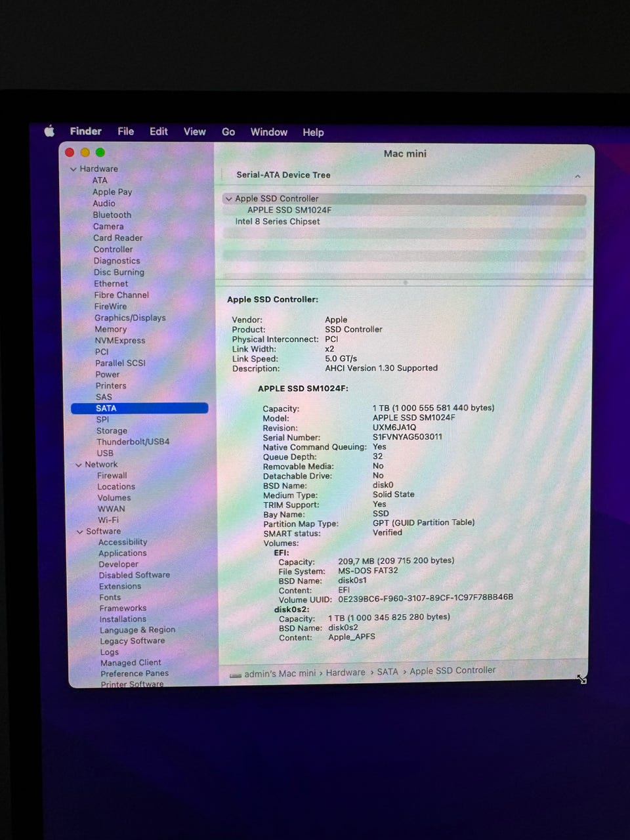Select Storage in the sidebar

click(x=112, y=430)
